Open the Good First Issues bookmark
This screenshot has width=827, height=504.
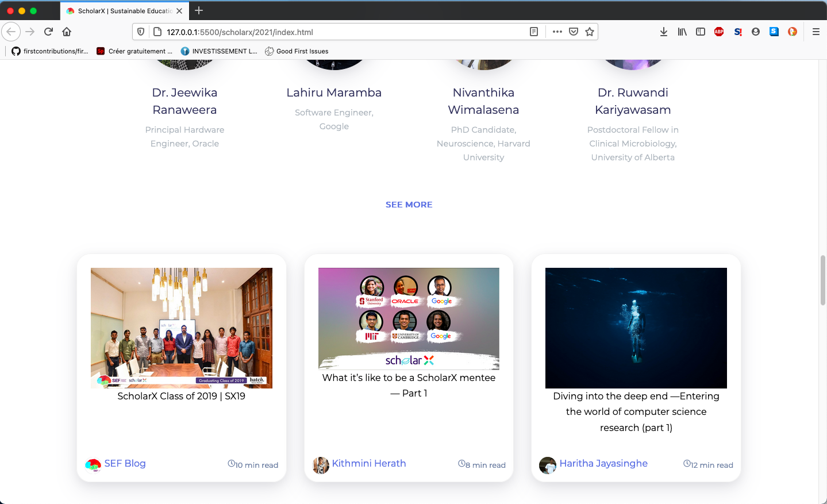point(297,51)
